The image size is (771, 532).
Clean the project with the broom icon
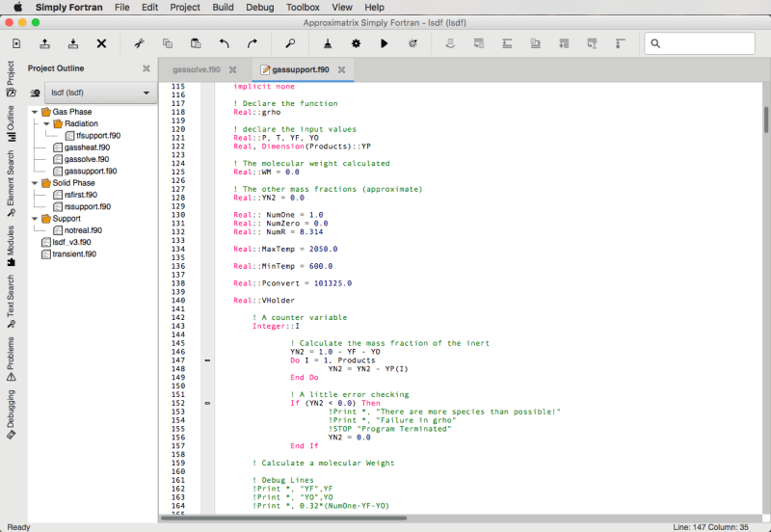coord(328,43)
